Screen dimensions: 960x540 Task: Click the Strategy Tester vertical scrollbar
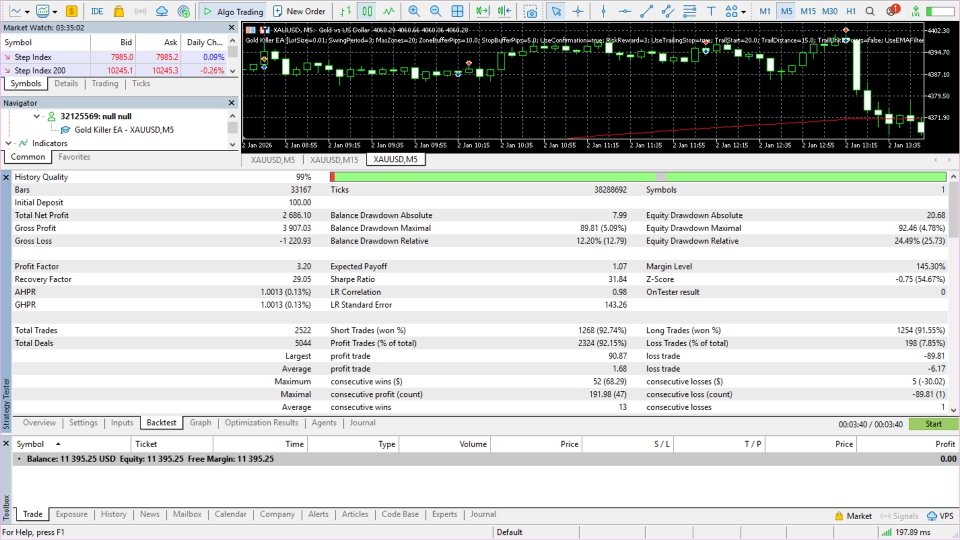click(953, 294)
